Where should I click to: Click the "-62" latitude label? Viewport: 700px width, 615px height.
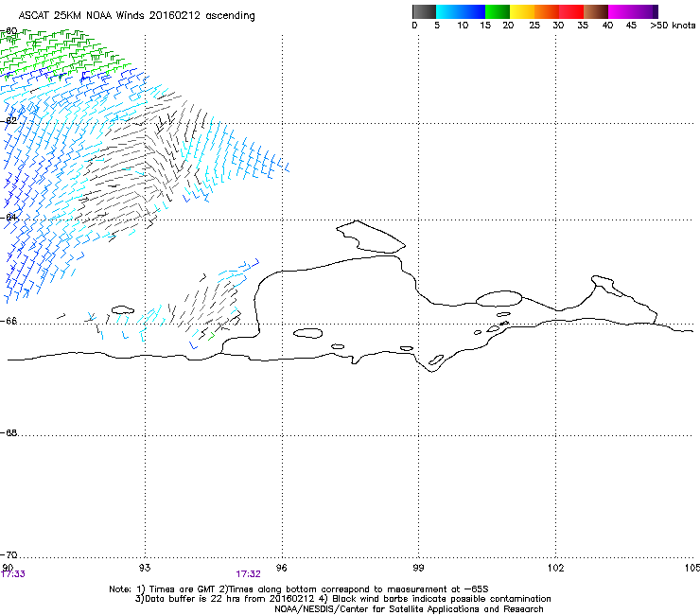click(x=9, y=121)
